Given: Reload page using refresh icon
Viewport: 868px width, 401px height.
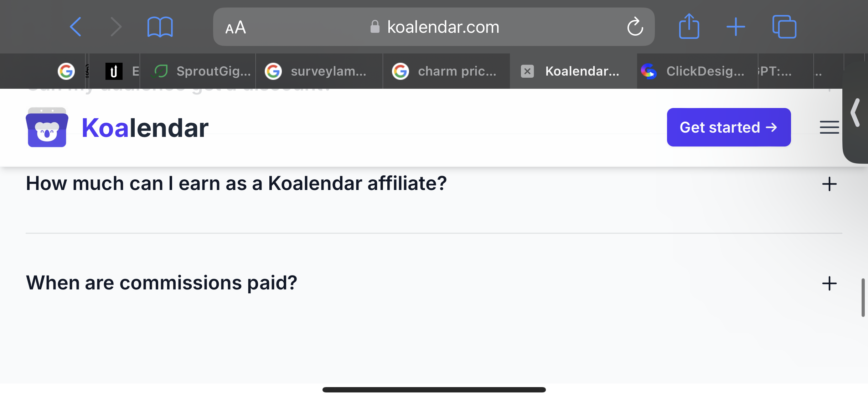Looking at the screenshot, I should coord(635,27).
